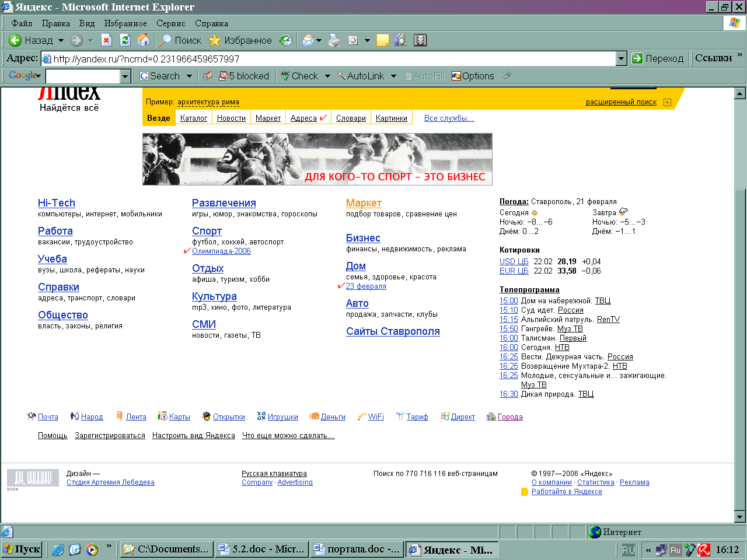
Task: Open the Hi-Tech category link
Action: coord(57,203)
